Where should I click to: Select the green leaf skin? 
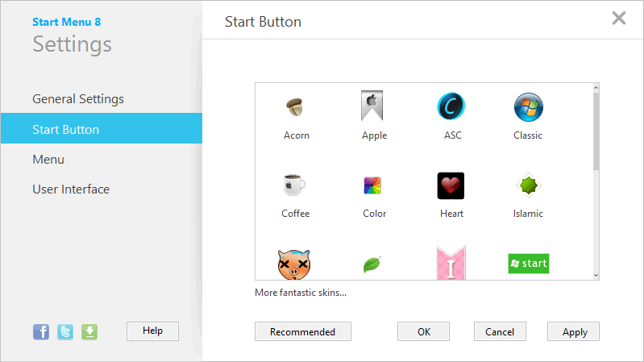(372, 264)
